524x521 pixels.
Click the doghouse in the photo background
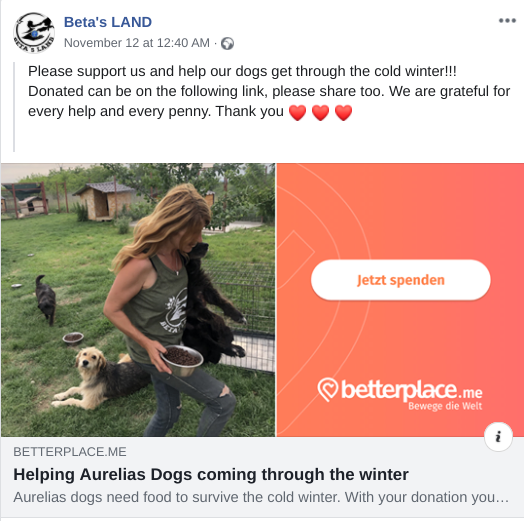[x=104, y=202]
